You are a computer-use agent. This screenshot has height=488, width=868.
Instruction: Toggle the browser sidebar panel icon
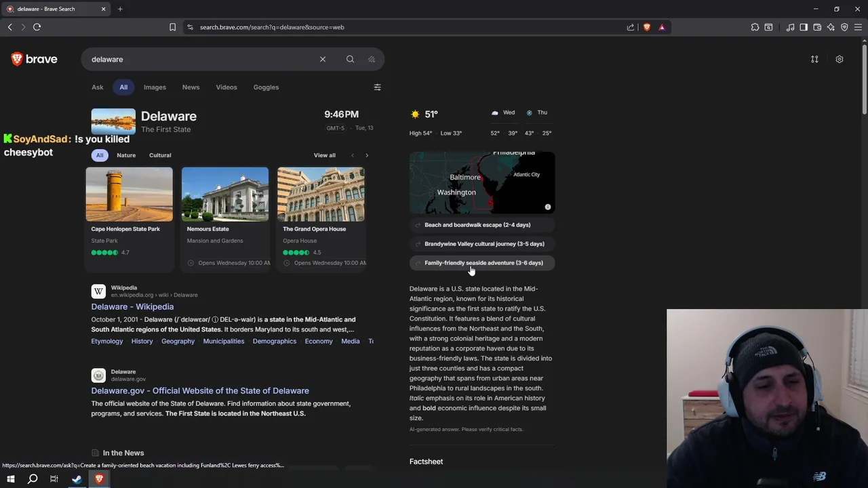click(x=804, y=27)
